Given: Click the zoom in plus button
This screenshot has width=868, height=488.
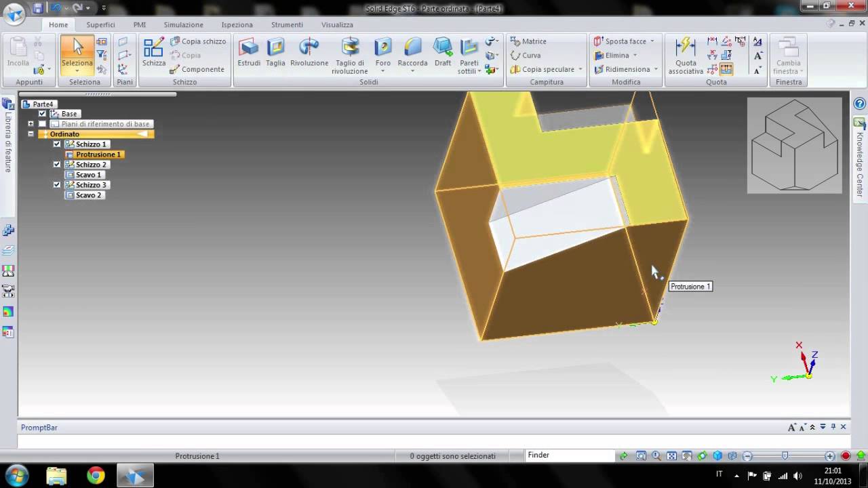Looking at the screenshot, I should coord(829,456).
